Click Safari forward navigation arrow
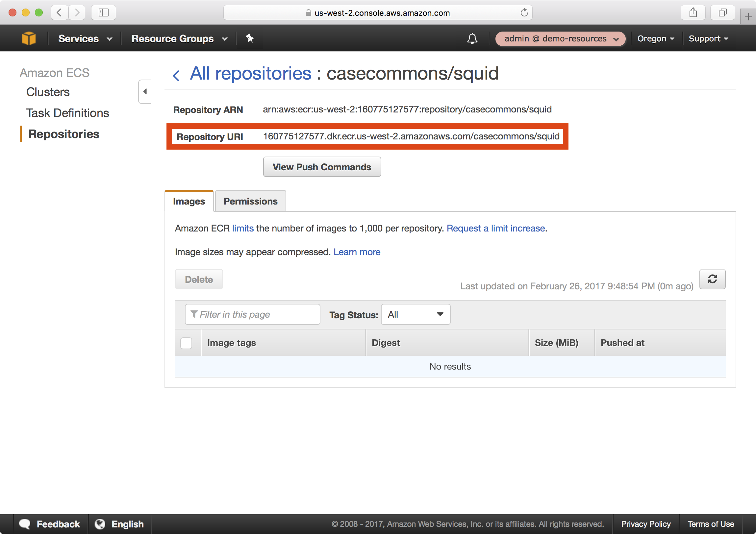The image size is (756, 534). (77, 13)
